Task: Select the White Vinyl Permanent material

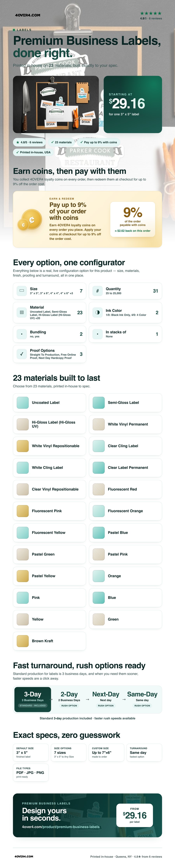Action: tap(125, 424)
